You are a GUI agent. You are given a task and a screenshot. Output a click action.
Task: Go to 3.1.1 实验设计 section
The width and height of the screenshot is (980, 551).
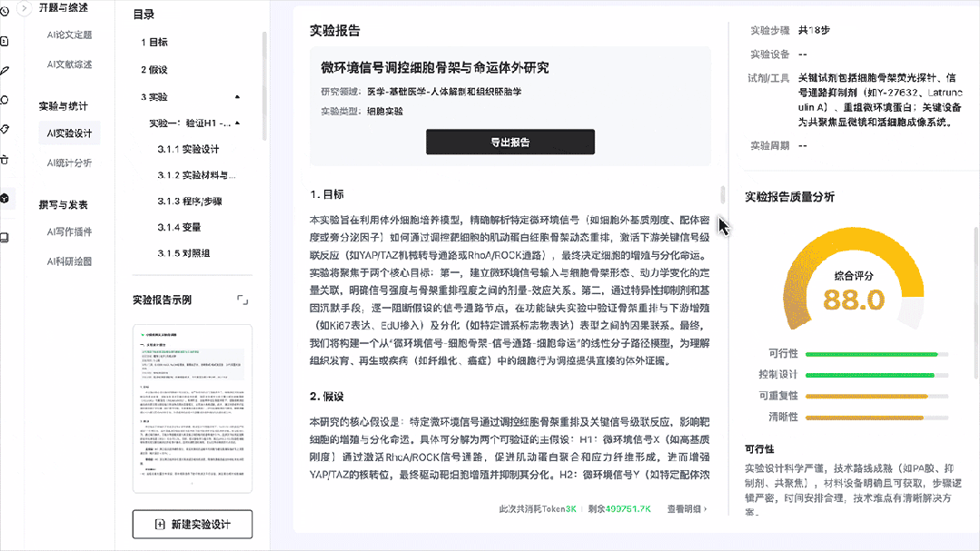pyautogui.click(x=188, y=149)
